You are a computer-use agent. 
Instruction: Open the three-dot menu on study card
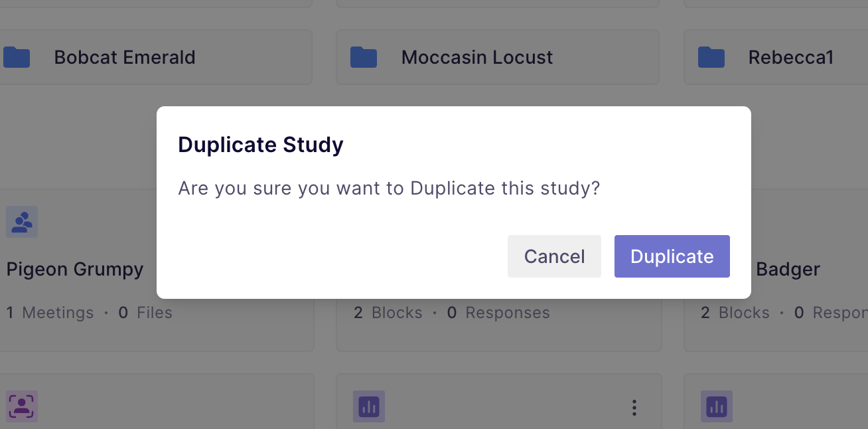pyautogui.click(x=634, y=408)
